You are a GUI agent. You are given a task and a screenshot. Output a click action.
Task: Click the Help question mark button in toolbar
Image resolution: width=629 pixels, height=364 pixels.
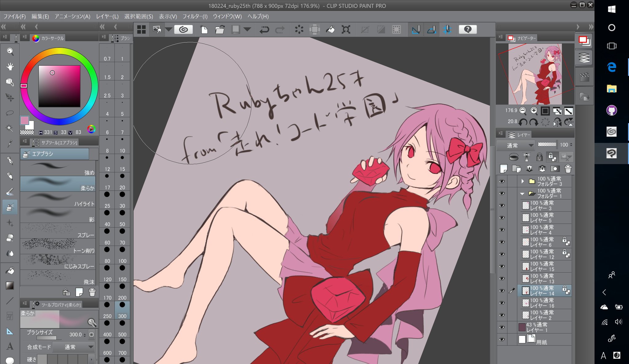tap(467, 29)
